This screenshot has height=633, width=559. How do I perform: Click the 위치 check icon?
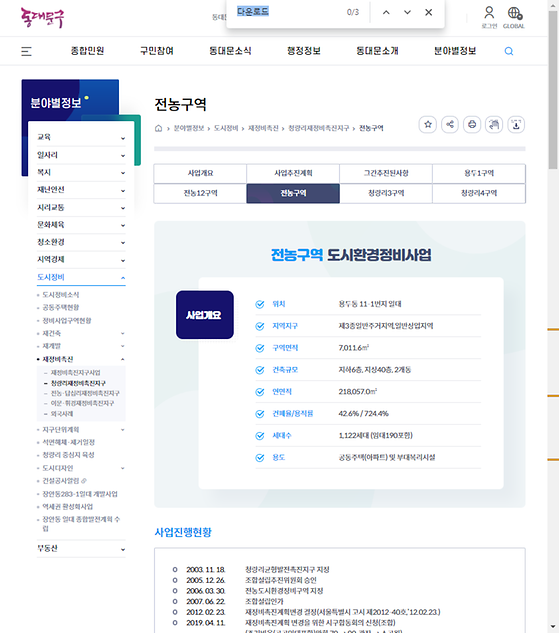pos(260,304)
